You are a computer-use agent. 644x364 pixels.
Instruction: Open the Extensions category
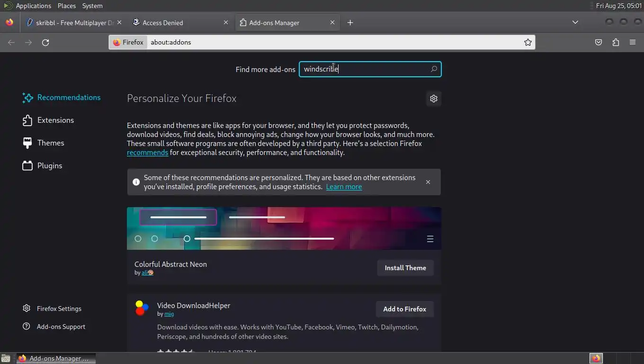[48, 120]
